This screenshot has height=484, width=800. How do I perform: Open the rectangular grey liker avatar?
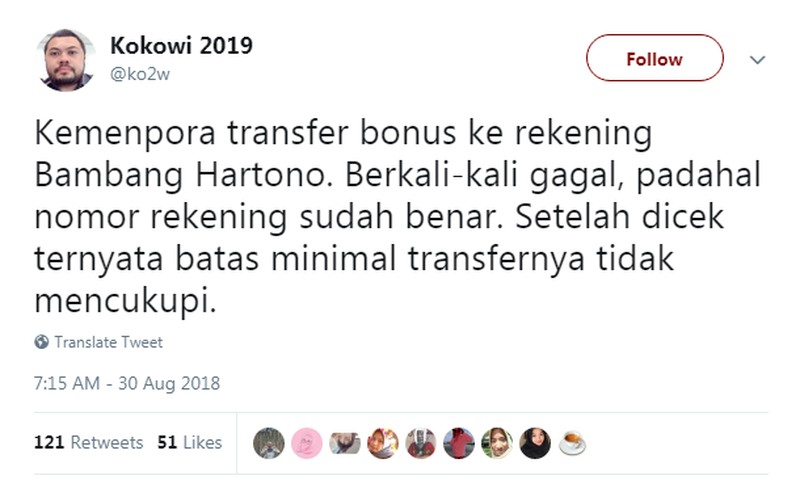point(344,443)
